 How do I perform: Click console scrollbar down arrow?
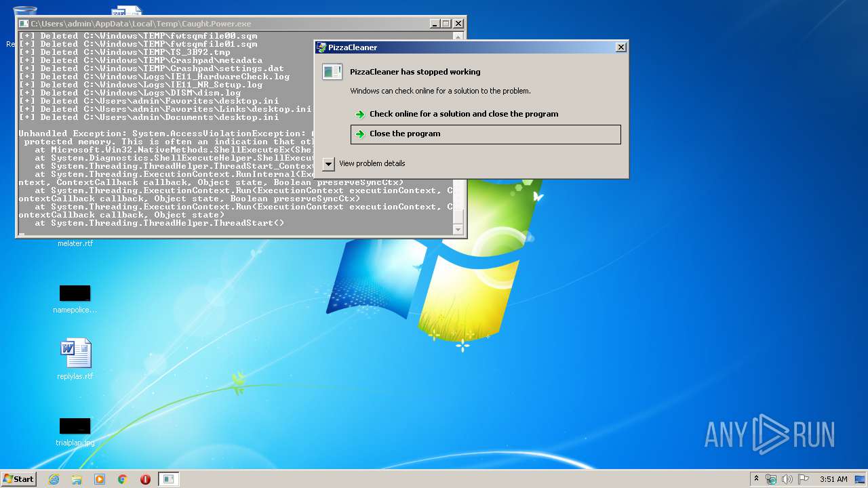pos(458,230)
